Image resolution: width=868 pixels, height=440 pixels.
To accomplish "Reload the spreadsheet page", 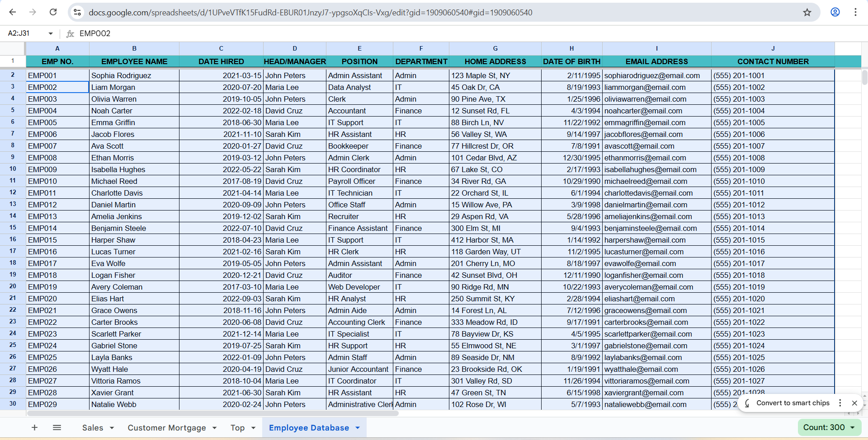I will [53, 12].
